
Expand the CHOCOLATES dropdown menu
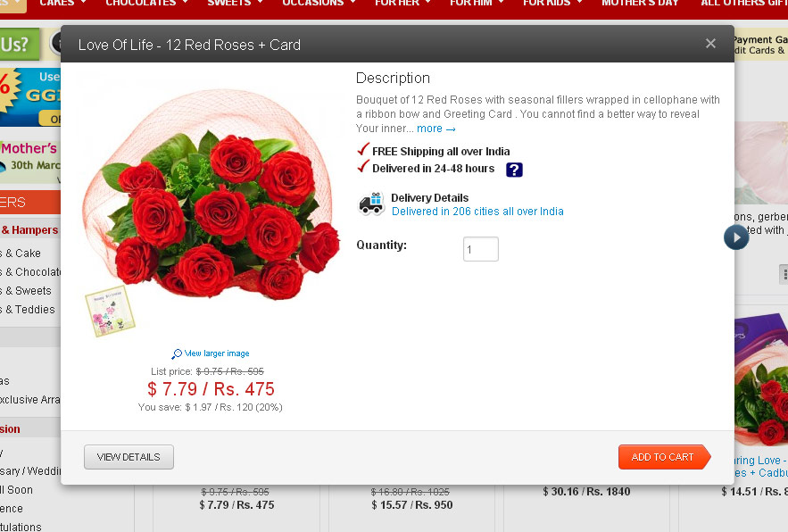point(146,3)
